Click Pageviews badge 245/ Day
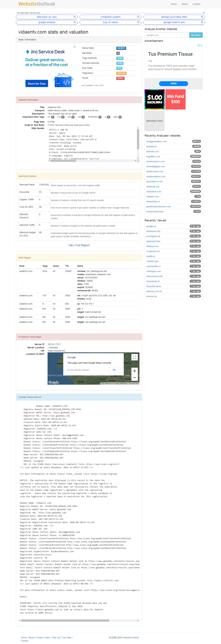 121,73
